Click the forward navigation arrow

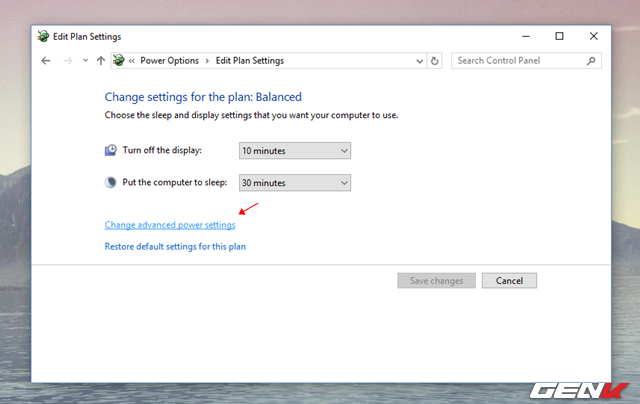(68, 61)
